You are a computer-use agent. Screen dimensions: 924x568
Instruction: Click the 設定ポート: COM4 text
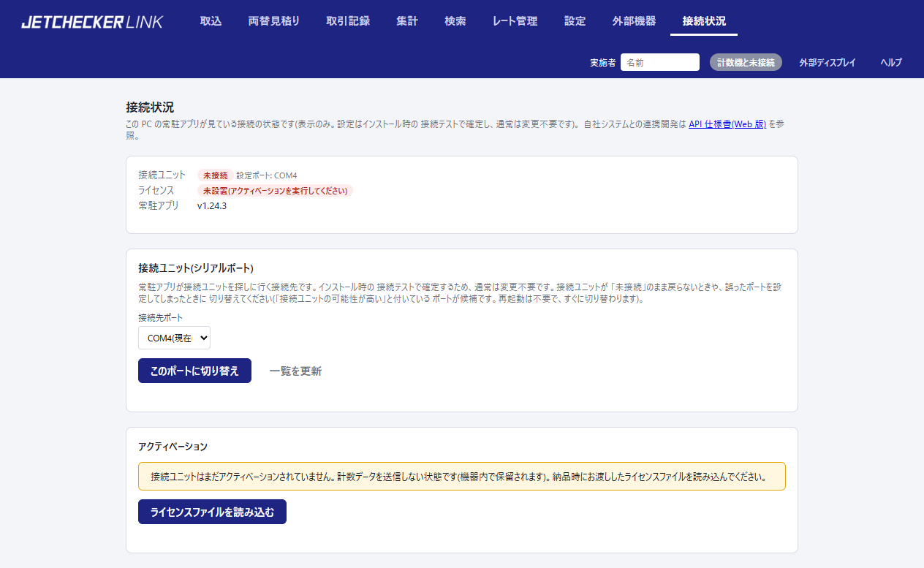click(x=267, y=175)
